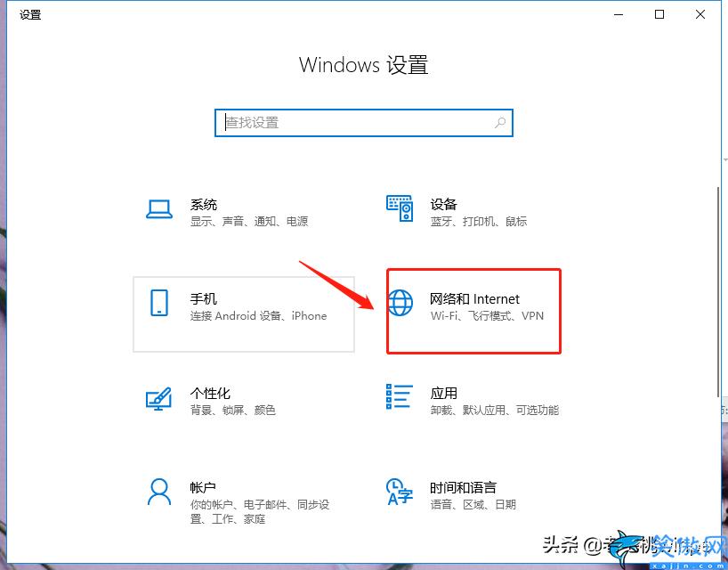Screen dimensions: 728x570
Task: Click the 显示、声音、通知、电源 description
Action: click(x=249, y=222)
